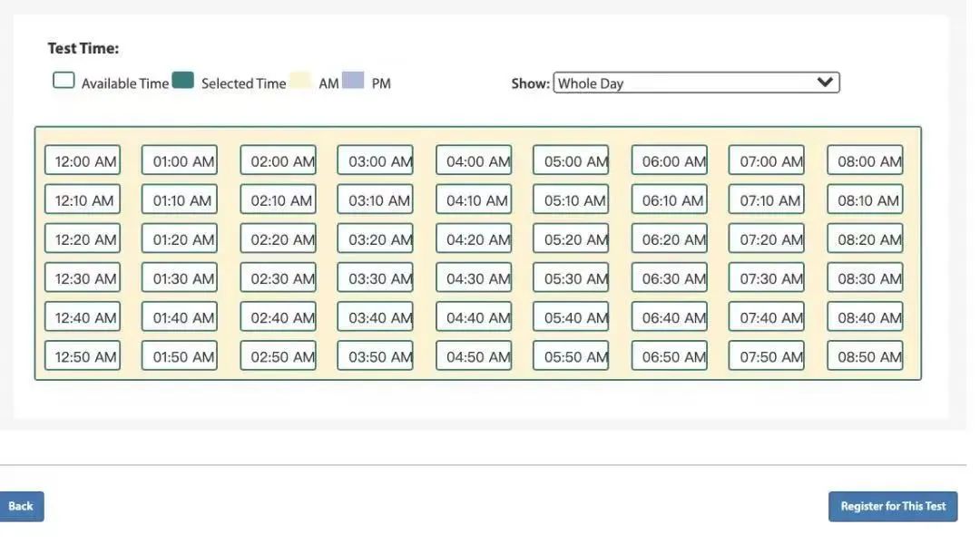Screen dimensions: 980x544
Task: Open the Show Whole Day dropdown
Action: (696, 83)
